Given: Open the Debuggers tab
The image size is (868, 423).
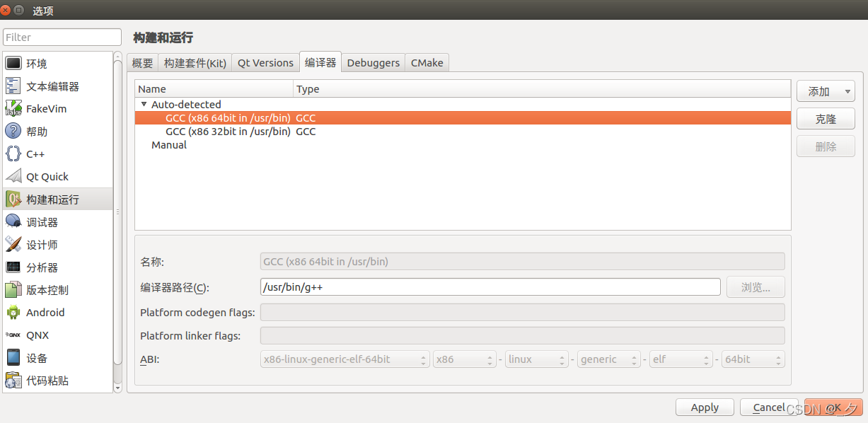Looking at the screenshot, I should point(374,63).
